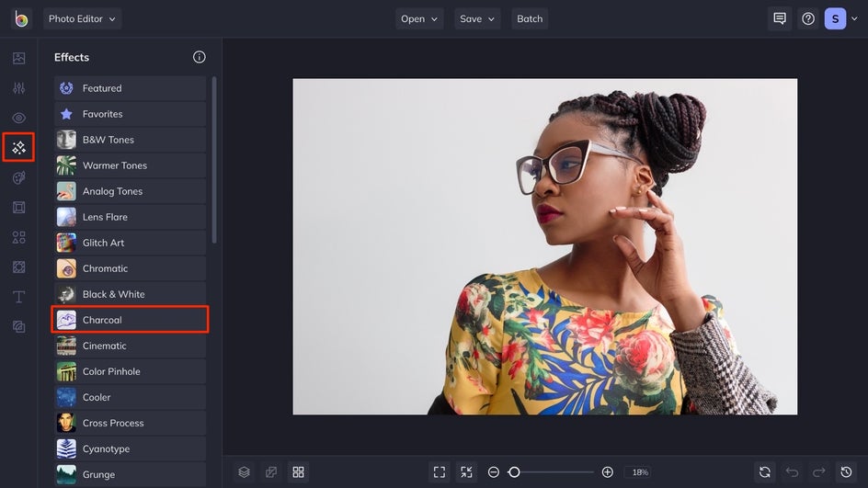
Task: Open the layers panel icon
Action: [x=245, y=472]
